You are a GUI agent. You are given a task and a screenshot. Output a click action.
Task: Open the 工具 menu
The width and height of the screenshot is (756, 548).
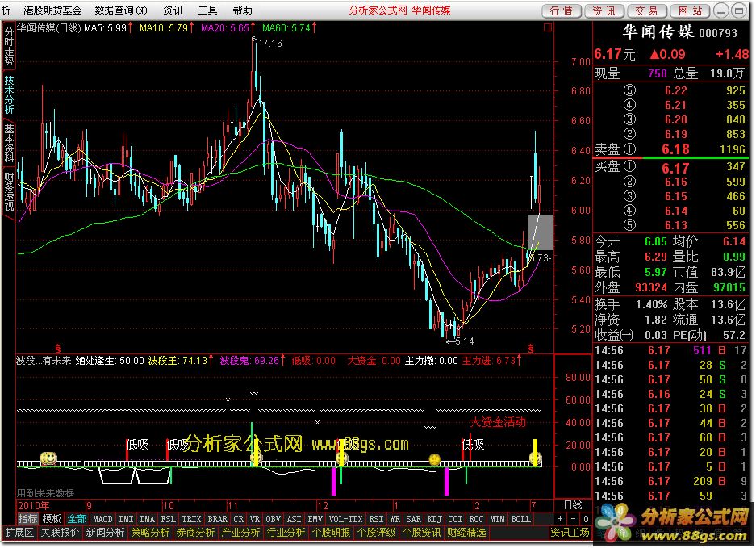[x=208, y=10]
